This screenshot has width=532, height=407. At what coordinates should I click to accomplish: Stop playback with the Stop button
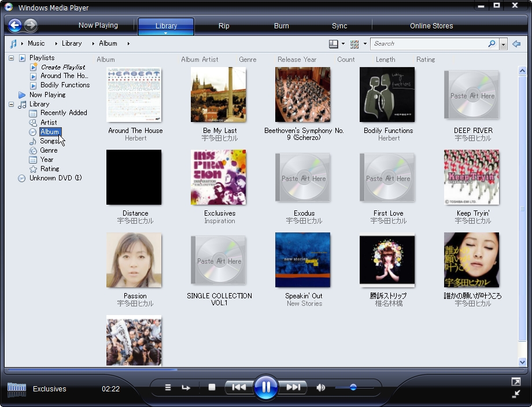(212, 387)
